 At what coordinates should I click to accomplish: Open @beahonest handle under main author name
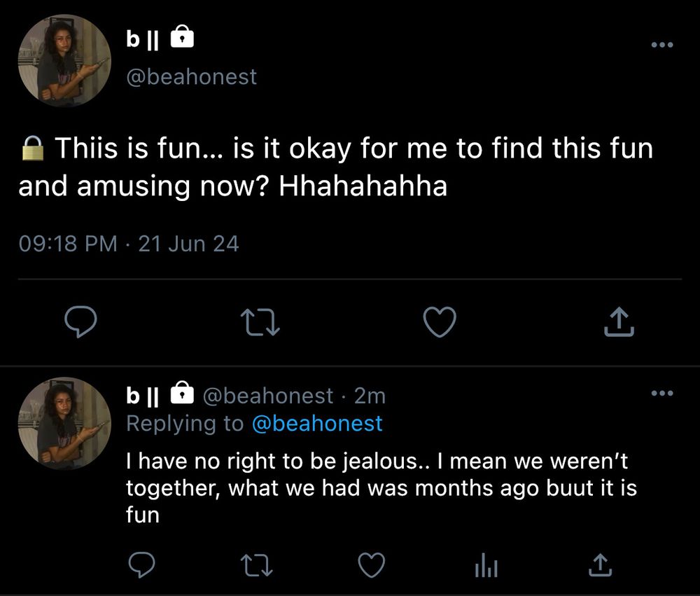(191, 76)
